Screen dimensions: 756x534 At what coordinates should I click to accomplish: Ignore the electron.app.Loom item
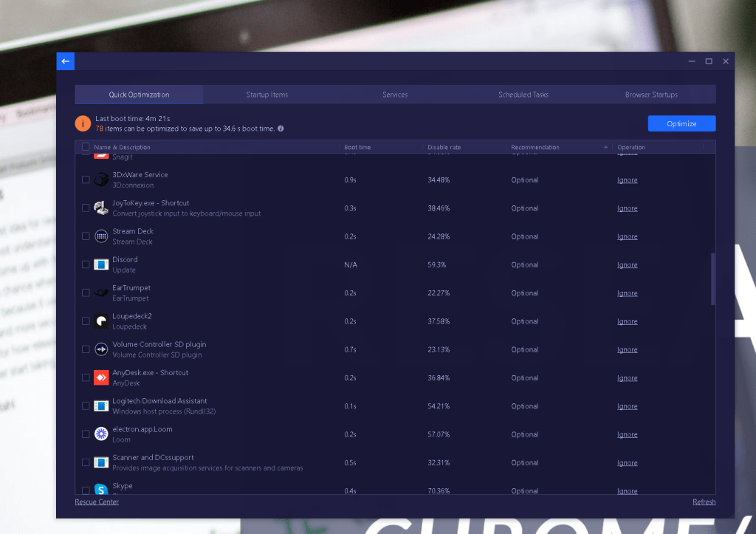(x=628, y=434)
